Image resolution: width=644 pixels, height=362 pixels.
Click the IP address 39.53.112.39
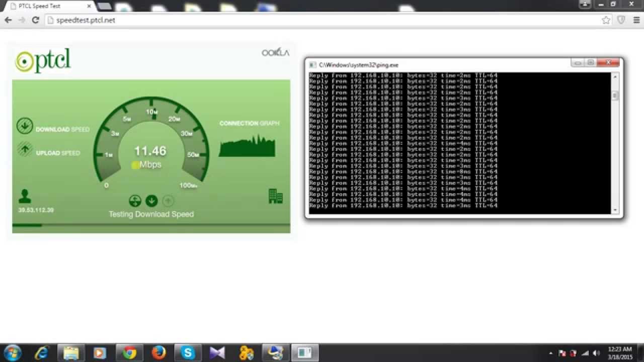pyautogui.click(x=36, y=210)
